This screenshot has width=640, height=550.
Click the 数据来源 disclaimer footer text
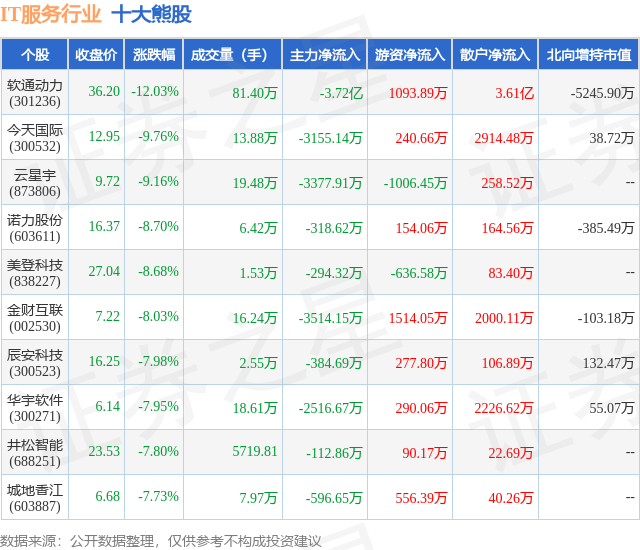tap(160, 541)
